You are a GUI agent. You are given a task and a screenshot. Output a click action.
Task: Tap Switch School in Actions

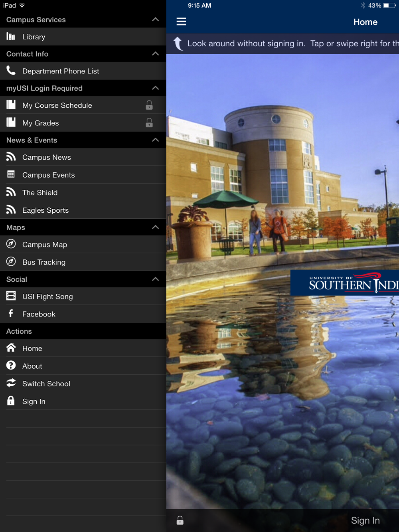point(46,384)
